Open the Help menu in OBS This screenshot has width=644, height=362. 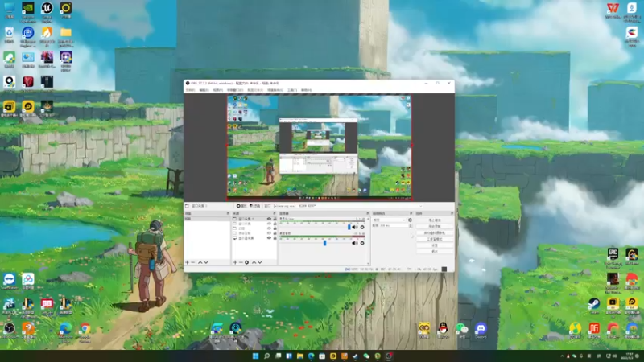[x=306, y=90]
